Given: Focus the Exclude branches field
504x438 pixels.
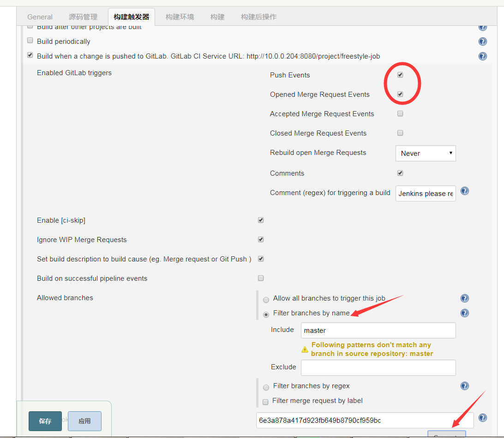Looking at the screenshot, I should coord(378,367).
